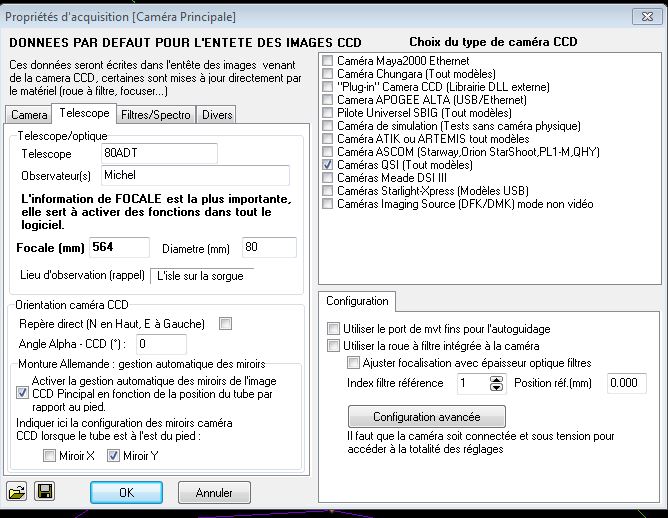Image resolution: width=668 pixels, height=518 pixels.
Task: Click the Focale (mm) input field
Action: 120,247
